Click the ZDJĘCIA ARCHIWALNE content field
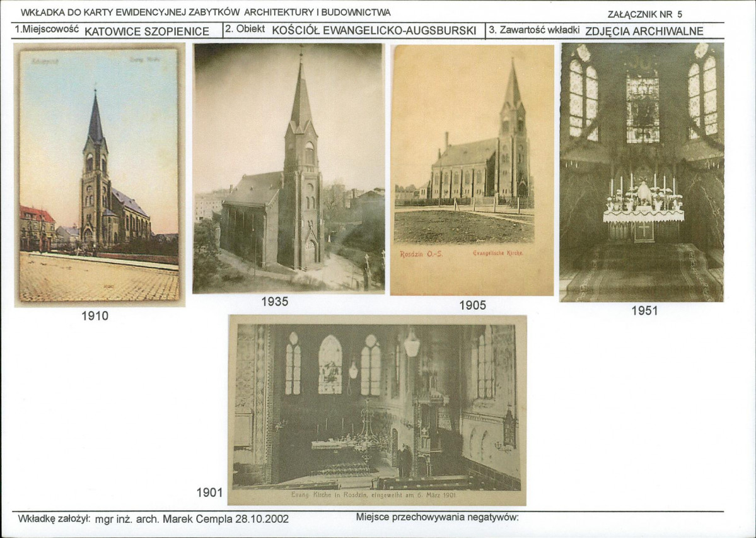Image resolution: width=756 pixels, height=538 pixels. click(644, 31)
